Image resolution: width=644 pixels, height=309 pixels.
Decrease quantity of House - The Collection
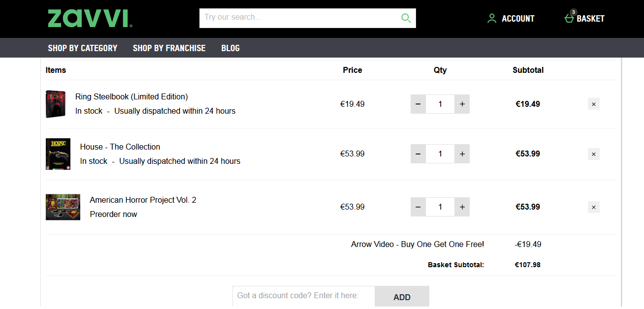pos(418,154)
